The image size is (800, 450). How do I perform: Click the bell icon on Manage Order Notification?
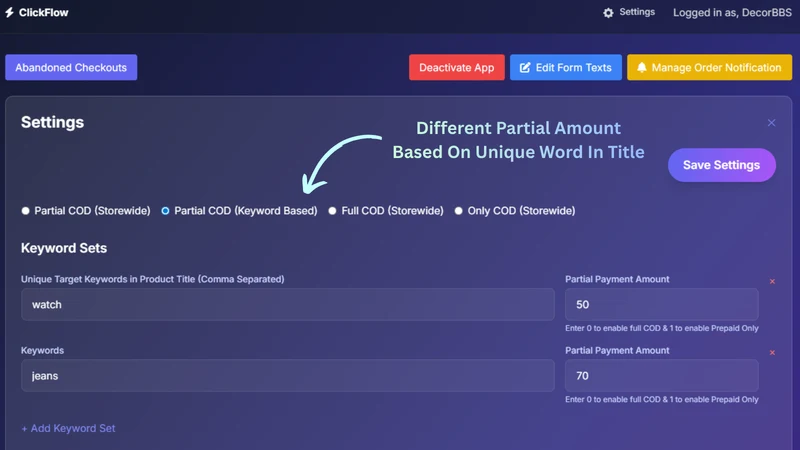(641, 67)
